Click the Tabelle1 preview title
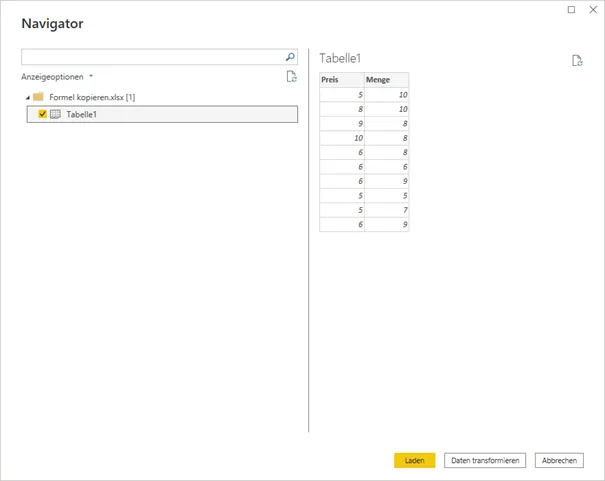This screenshot has width=605, height=481. click(340, 58)
